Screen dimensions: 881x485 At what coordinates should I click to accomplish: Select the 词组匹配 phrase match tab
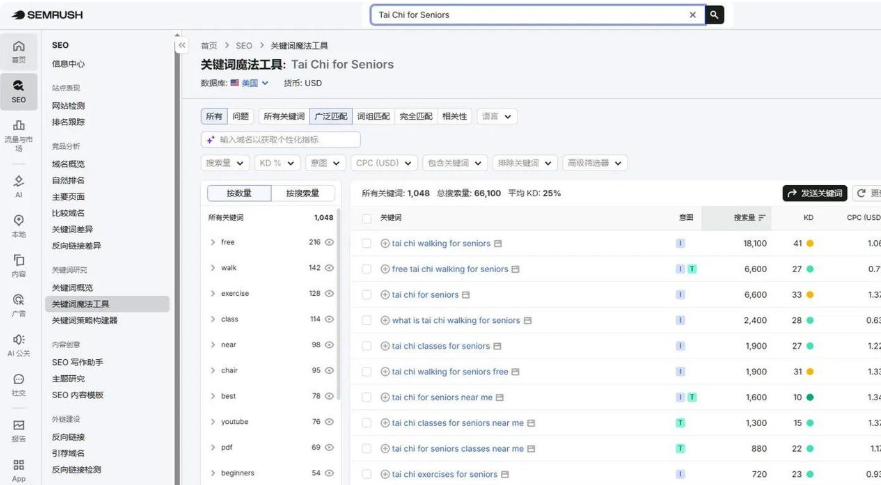point(374,116)
